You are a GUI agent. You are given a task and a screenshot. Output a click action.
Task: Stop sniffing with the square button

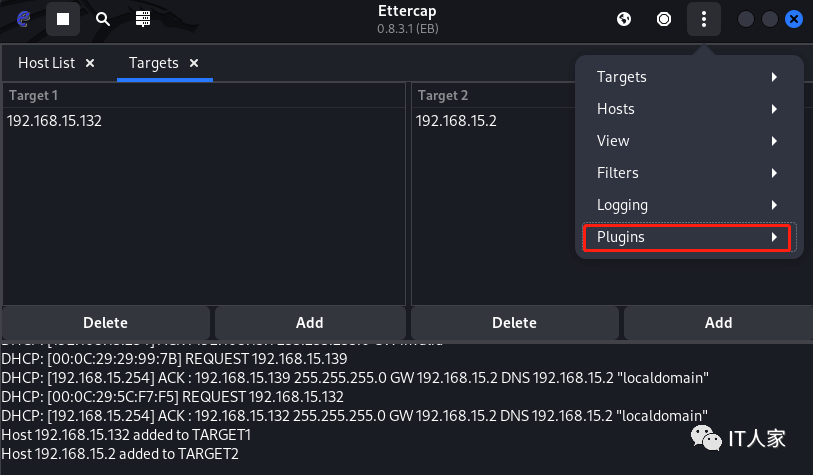tap(62, 18)
